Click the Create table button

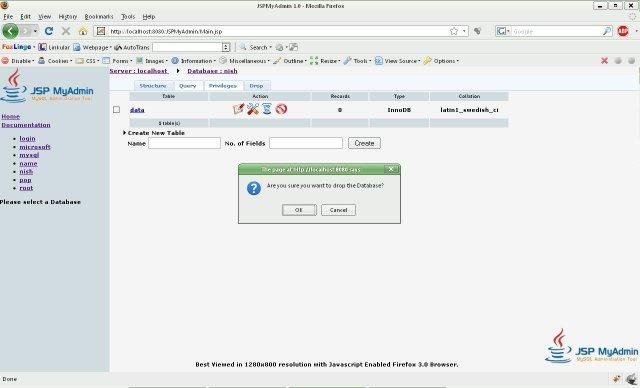tap(364, 143)
